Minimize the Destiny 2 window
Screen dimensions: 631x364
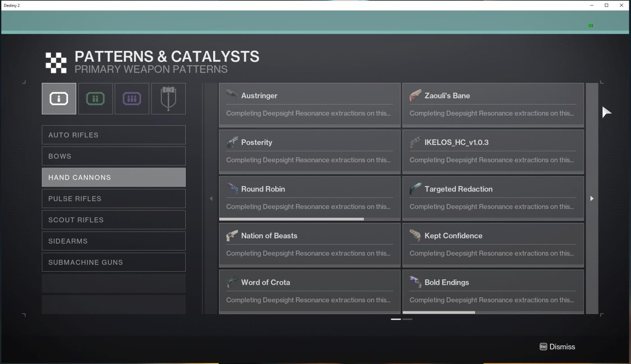(592, 5)
